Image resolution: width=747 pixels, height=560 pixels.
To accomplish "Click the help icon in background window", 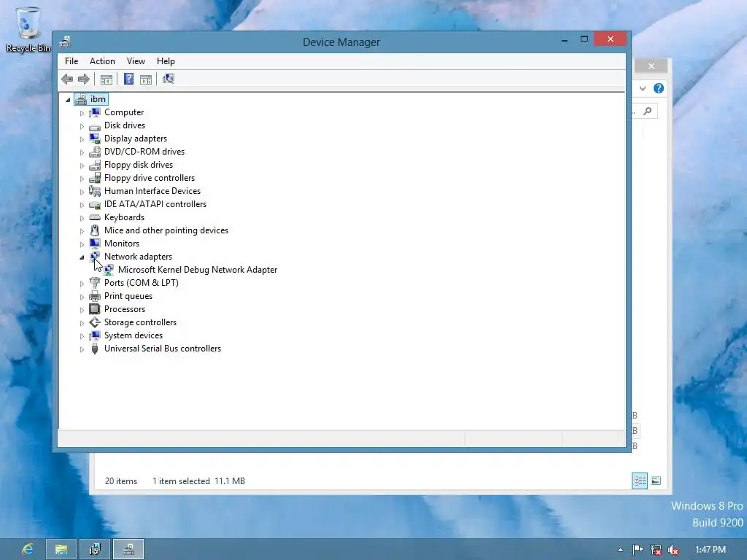I will 659,88.
